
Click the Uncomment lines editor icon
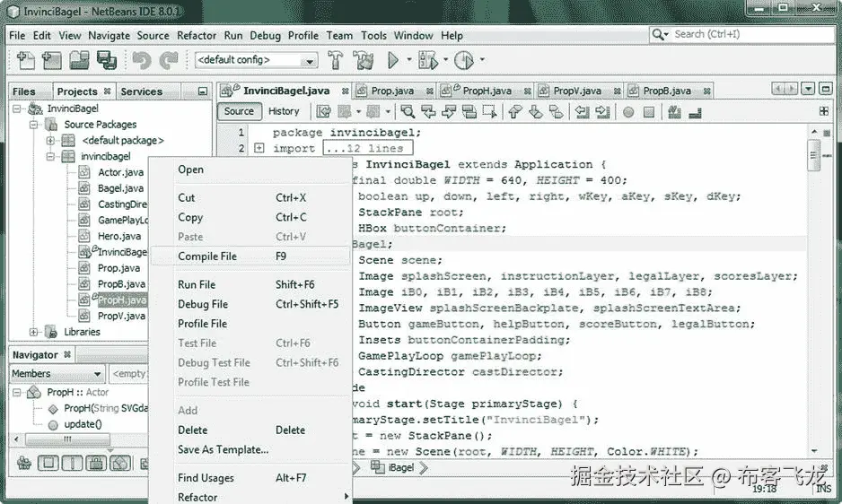696,112
